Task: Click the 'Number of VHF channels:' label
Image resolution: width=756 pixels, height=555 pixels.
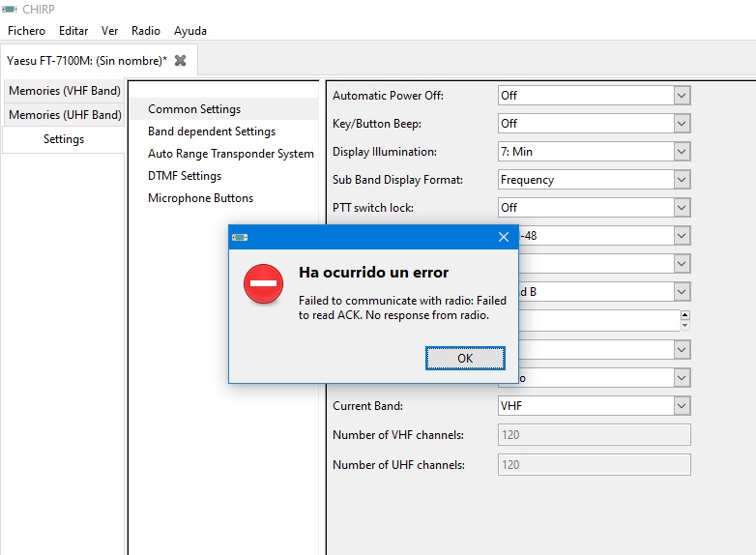Action: click(397, 435)
